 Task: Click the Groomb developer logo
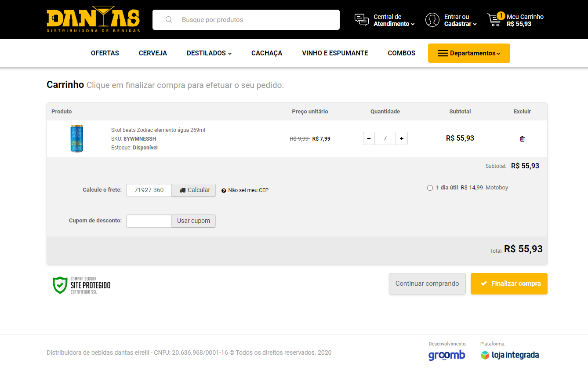[446, 355]
